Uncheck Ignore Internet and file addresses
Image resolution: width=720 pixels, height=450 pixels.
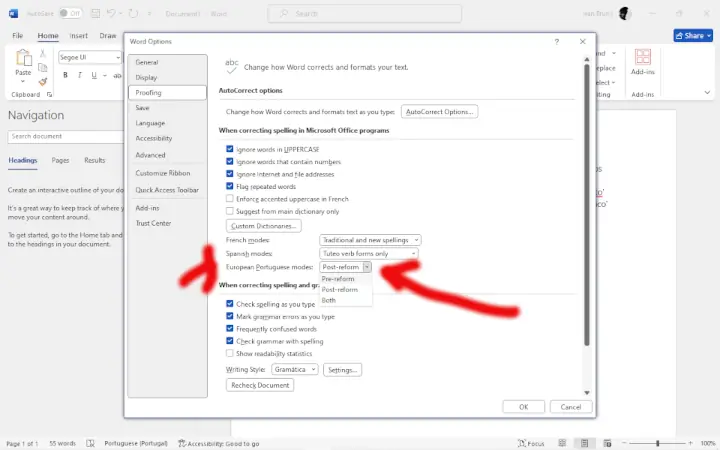(x=230, y=174)
